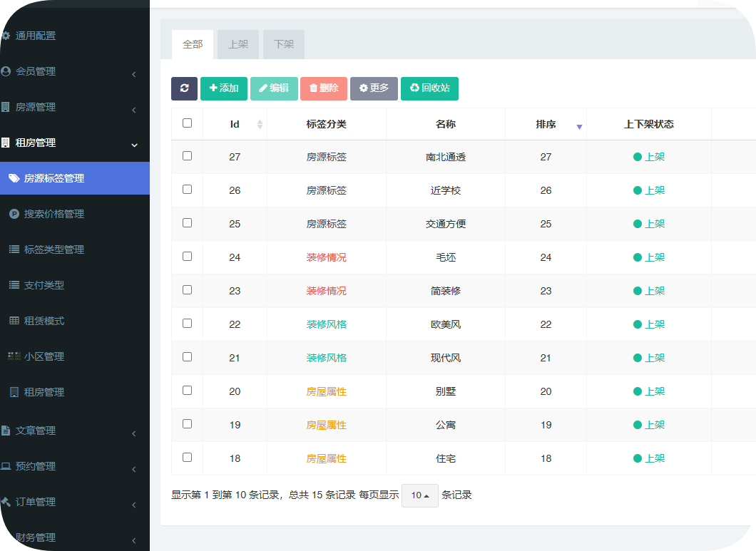The height and width of the screenshot is (551, 756).
Task: Open the per-page records dropdown showing 10
Action: (x=419, y=495)
